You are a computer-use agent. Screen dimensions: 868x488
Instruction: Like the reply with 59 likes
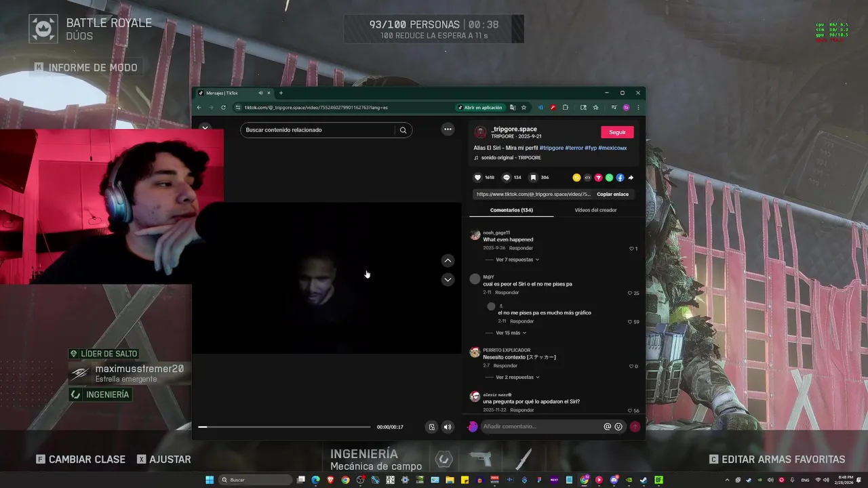630,322
